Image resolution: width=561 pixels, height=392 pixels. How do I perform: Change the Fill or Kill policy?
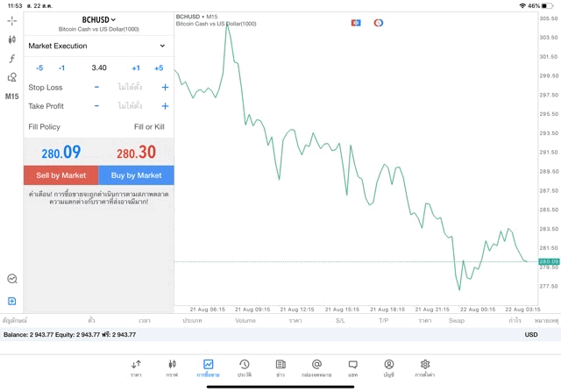149,127
